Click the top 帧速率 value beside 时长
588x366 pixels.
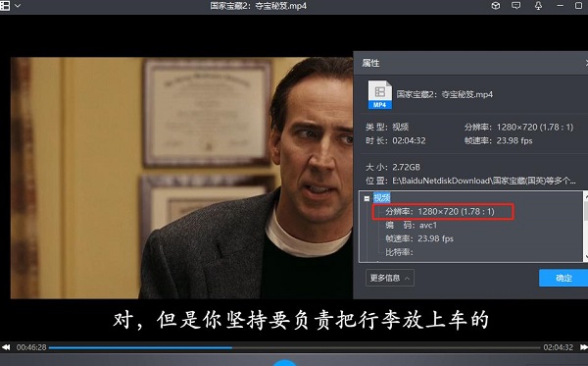[514, 140]
